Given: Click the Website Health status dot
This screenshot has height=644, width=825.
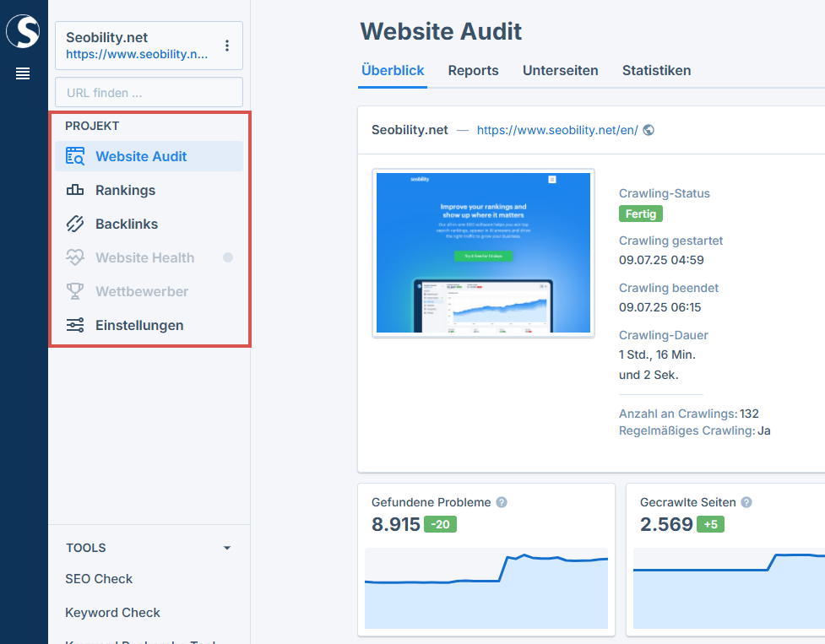Looking at the screenshot, I should coord(228,257).
